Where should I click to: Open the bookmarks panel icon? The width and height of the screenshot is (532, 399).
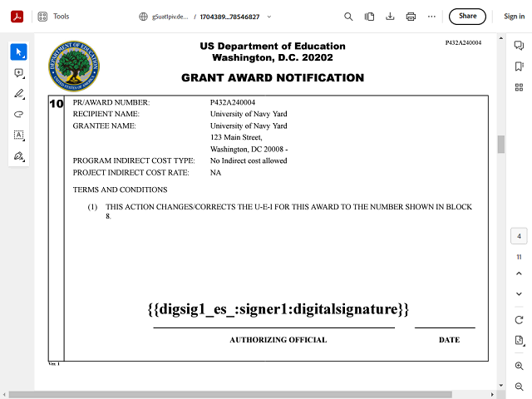[x=519, y=66]
